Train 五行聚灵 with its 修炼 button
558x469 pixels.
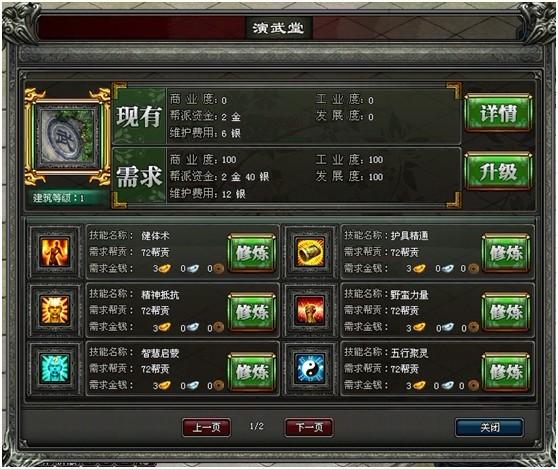coord(506,372)
